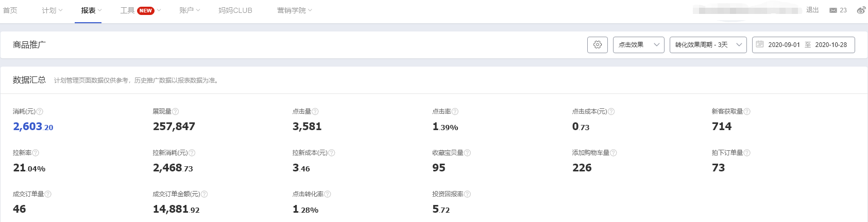Click help icon beside 消耗(元)

pos(40,112)
